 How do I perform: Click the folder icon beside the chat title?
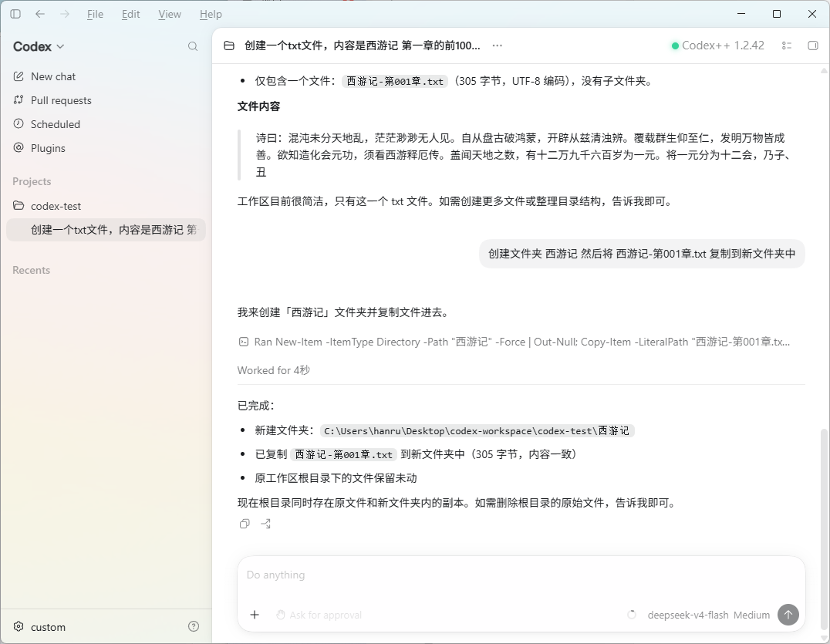click(x=228, y=46)
